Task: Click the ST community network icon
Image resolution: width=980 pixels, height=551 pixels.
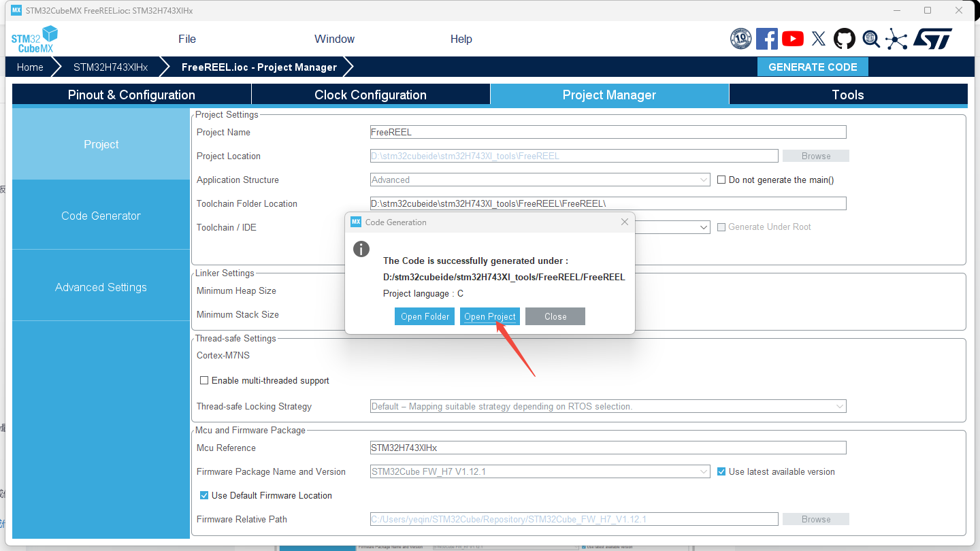Action: click(x=896, y=39)
